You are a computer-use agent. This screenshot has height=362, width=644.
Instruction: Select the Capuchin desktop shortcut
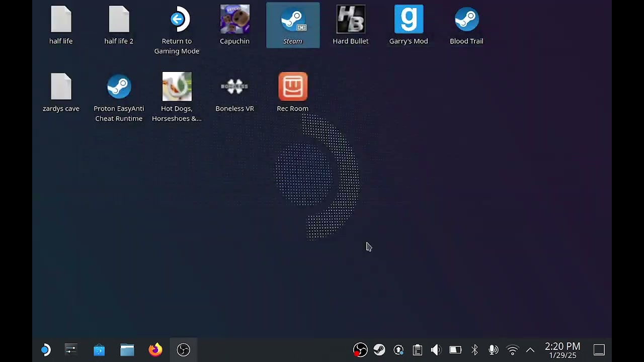click(x=234, y=25)
